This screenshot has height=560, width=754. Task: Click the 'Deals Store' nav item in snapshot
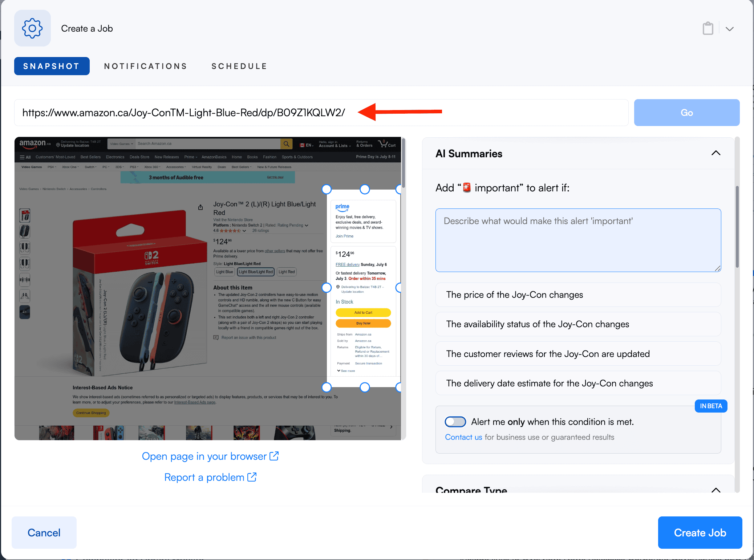click(139, 157)
